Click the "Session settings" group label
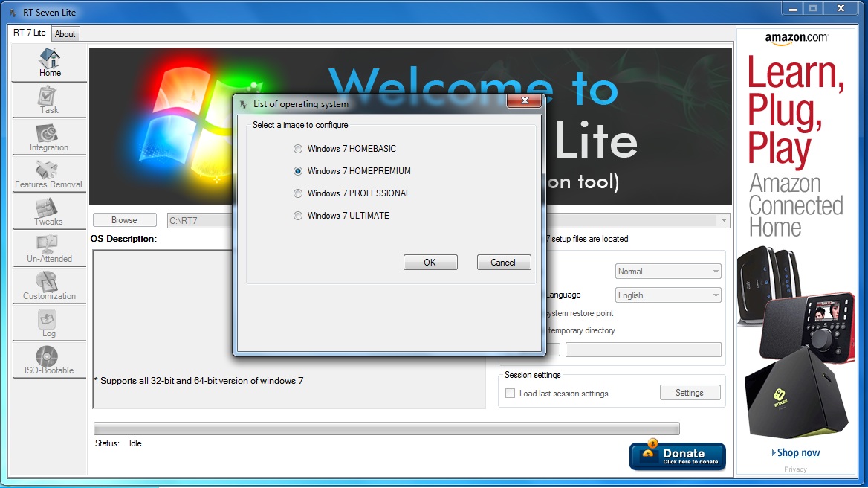The image size is (868, 488). (x=533, y=375)
